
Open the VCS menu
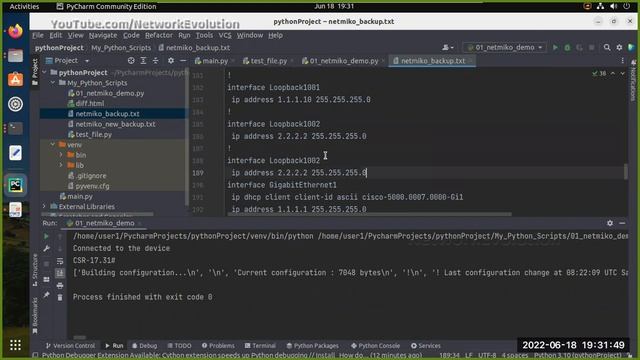click(225, 36)
